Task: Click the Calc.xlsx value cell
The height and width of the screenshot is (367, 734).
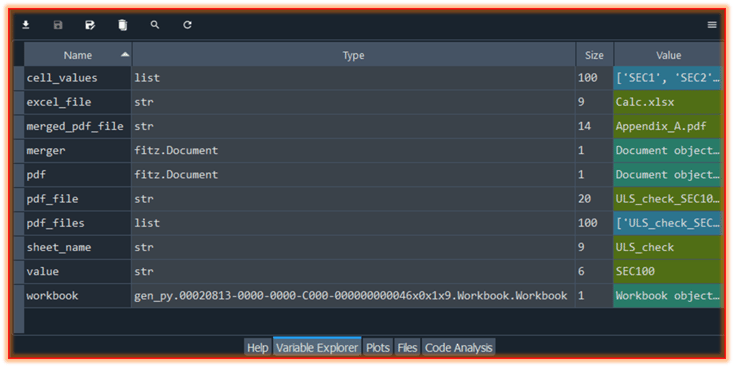Action: click(x=668, y=102)
